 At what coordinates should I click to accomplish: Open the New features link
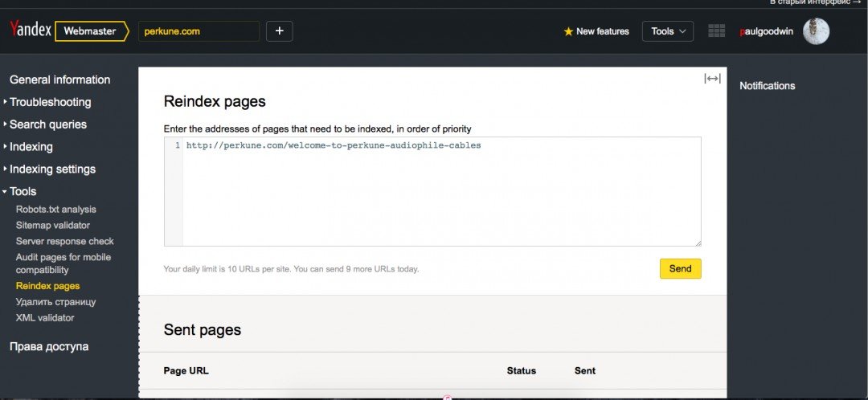click(602, 31)
